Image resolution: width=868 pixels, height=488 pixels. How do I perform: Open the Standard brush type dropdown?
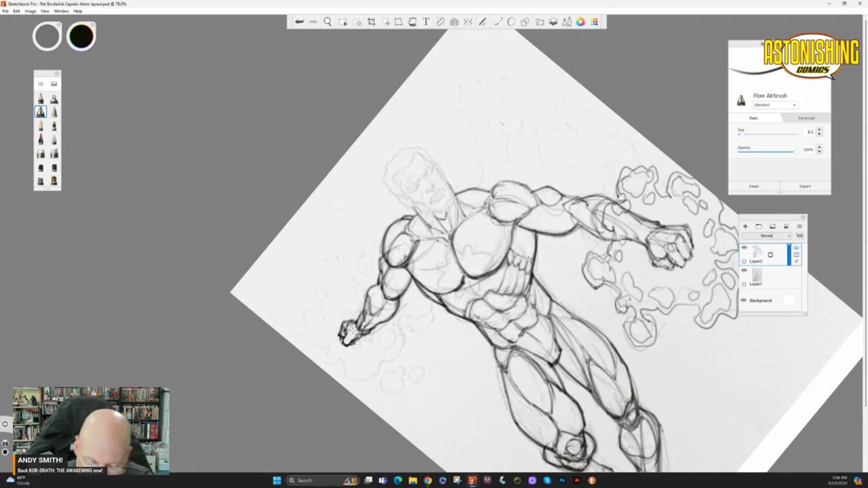pos(775,105)
